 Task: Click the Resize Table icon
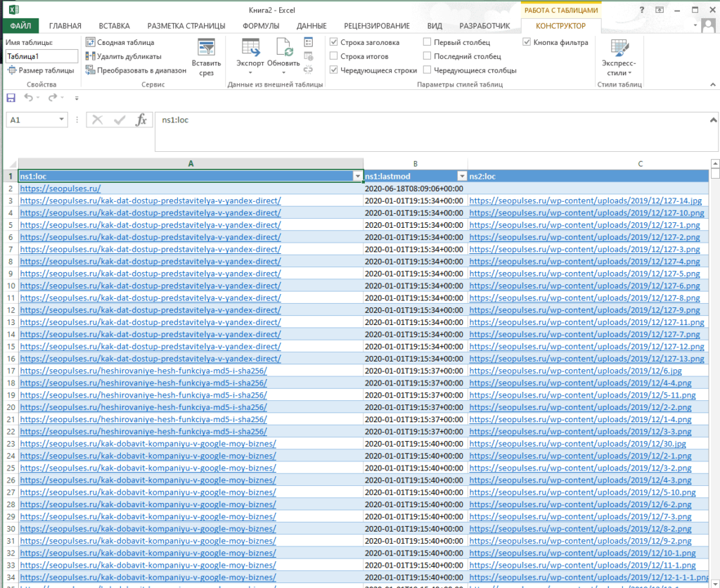pyautogui.click(x=12, y=70)
